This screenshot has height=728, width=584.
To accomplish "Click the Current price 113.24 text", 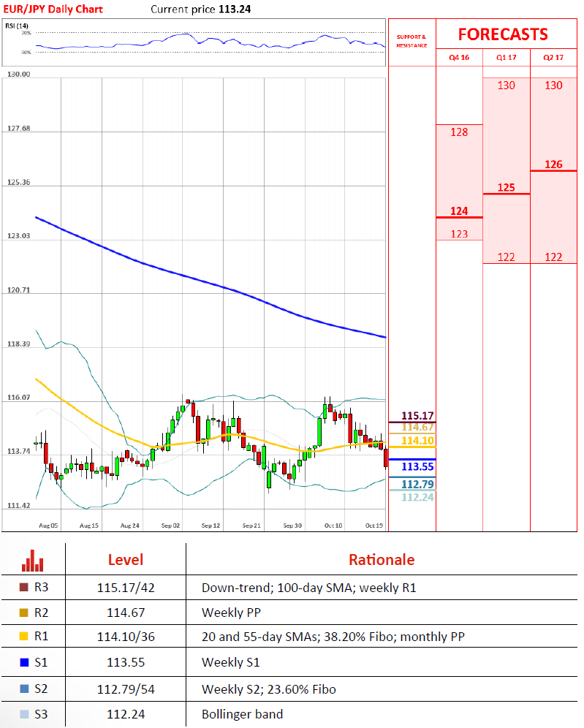I will coord(200,9).
